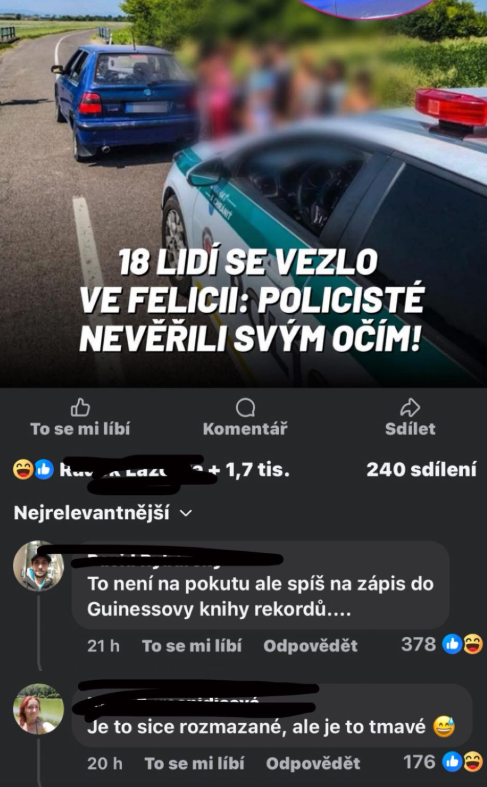Tap the share arrow icon above Sdílet
The image size is (487, 787).
click(410, 408)
